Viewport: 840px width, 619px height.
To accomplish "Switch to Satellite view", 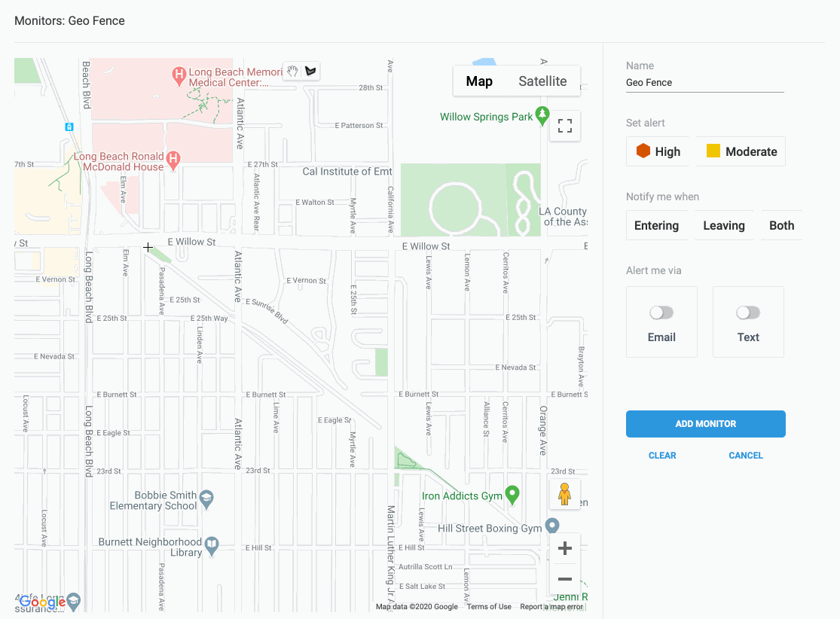I will [x=543, y=81].
